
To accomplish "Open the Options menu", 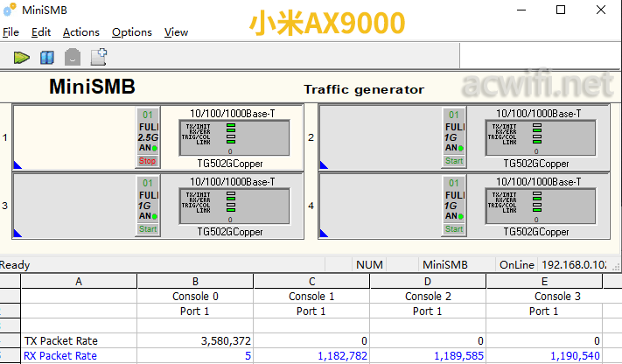I will click(x=132, y=32).
